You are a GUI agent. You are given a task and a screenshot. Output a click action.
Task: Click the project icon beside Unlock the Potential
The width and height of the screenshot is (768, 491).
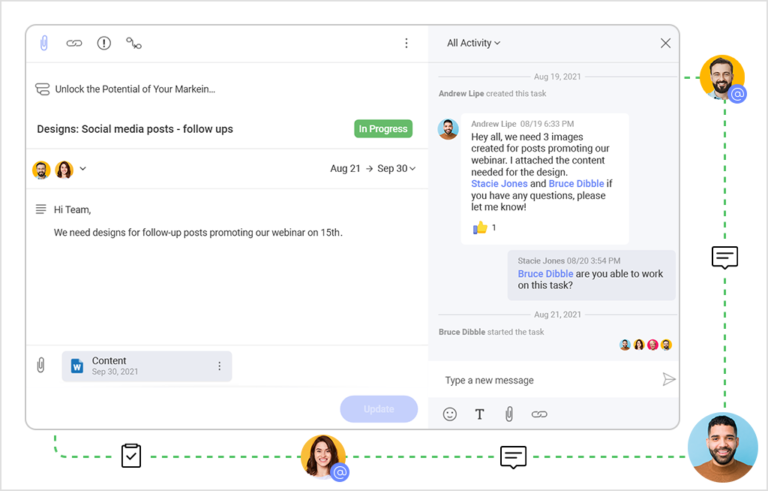click(43, 89)
